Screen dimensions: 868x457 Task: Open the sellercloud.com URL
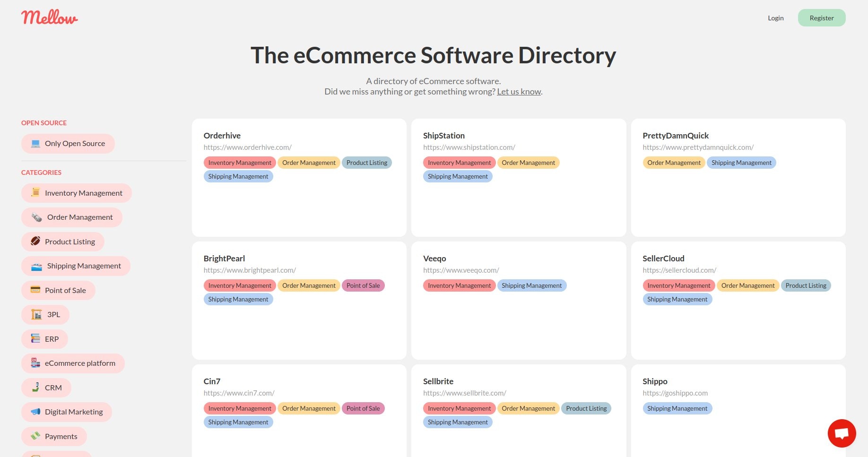(679, 270)
